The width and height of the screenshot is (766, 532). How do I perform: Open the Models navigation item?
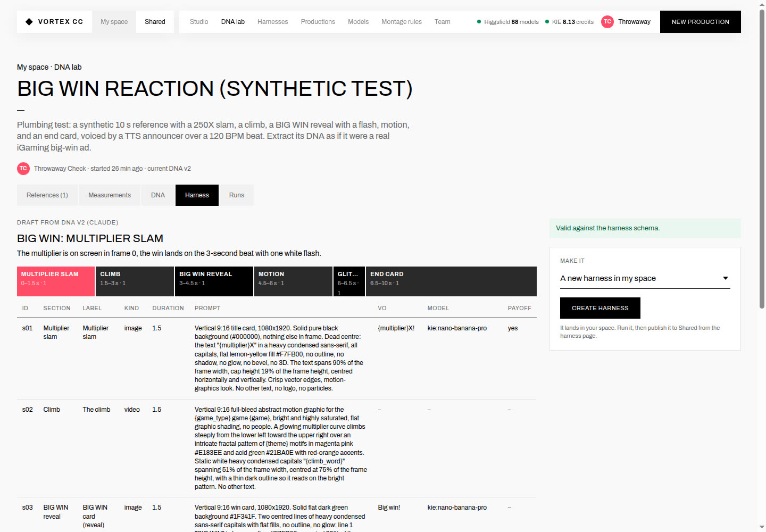pyautogui.click(x=358, y=22)
